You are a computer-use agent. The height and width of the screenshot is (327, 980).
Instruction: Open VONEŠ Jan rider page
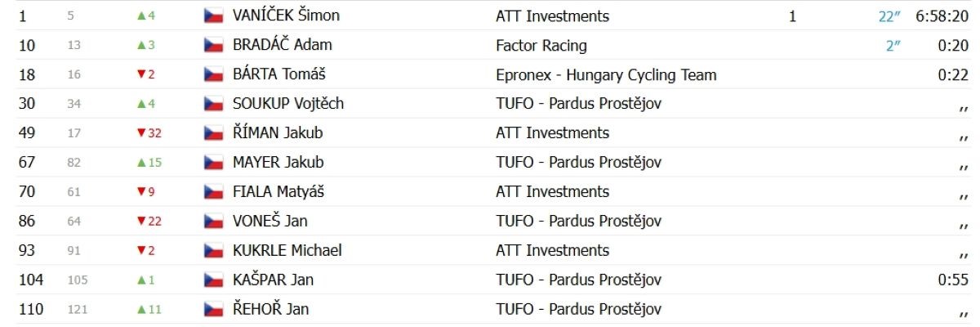pyautogui.click(x=269, y=222)
